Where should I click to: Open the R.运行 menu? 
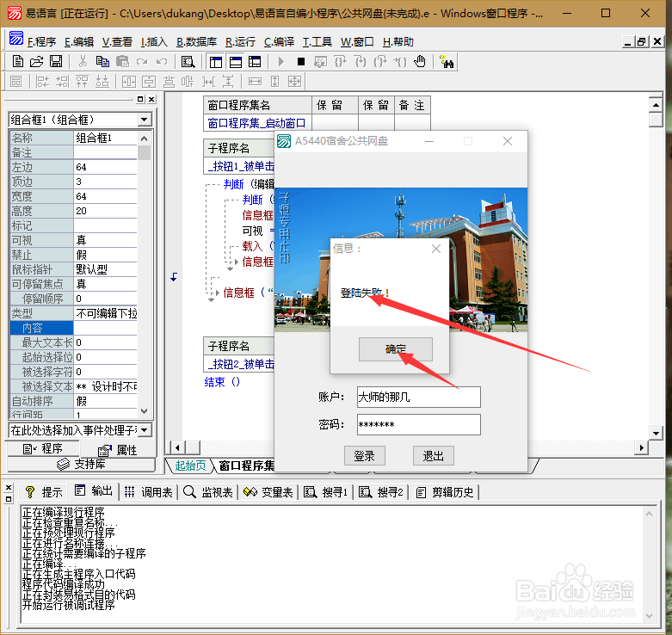tap(240, 42)
